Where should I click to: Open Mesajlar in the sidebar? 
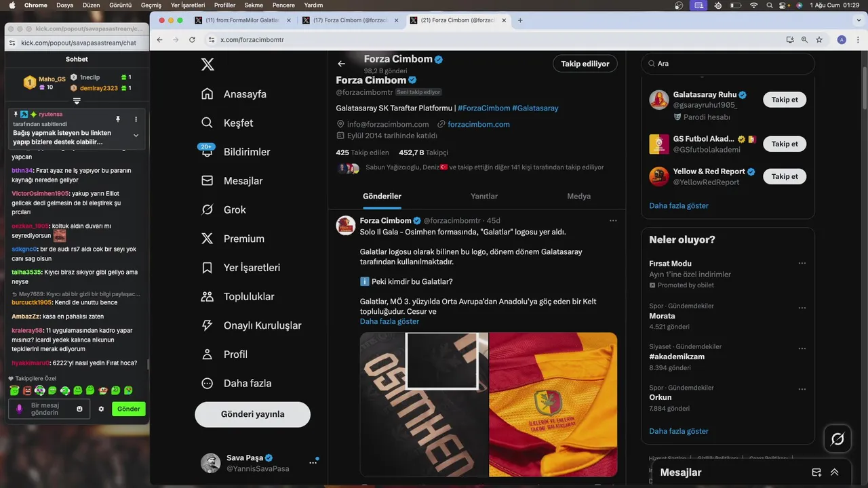(231, 181)
